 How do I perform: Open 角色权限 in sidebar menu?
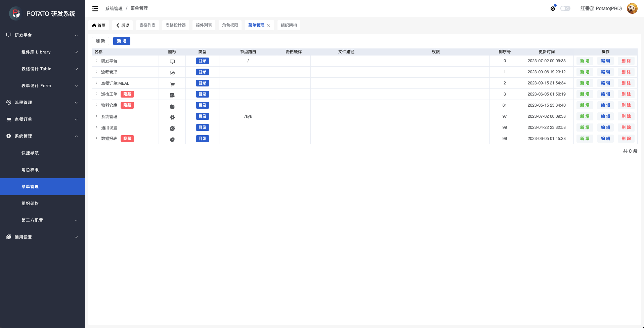tap(42, 170)
